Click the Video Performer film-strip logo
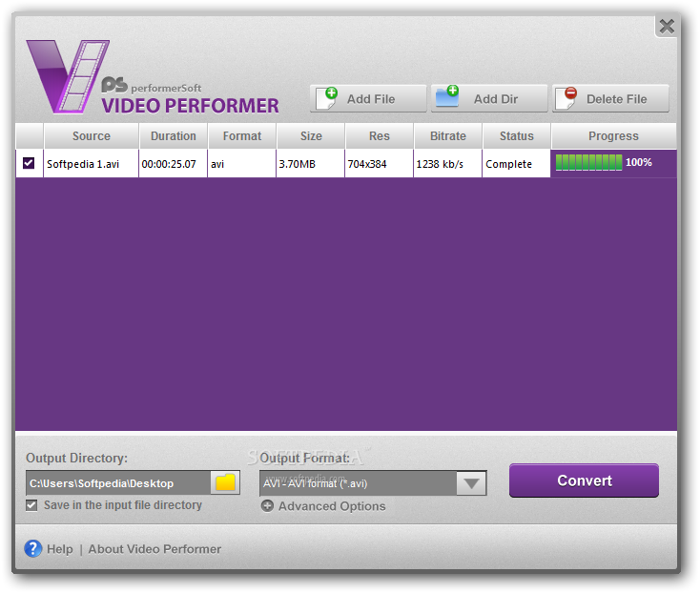 67,76
